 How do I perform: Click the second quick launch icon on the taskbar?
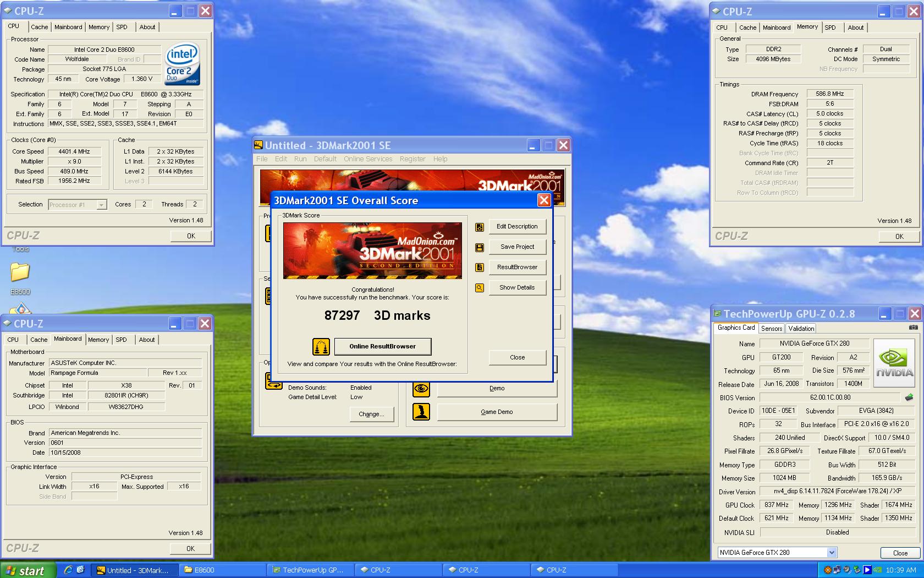80,570
